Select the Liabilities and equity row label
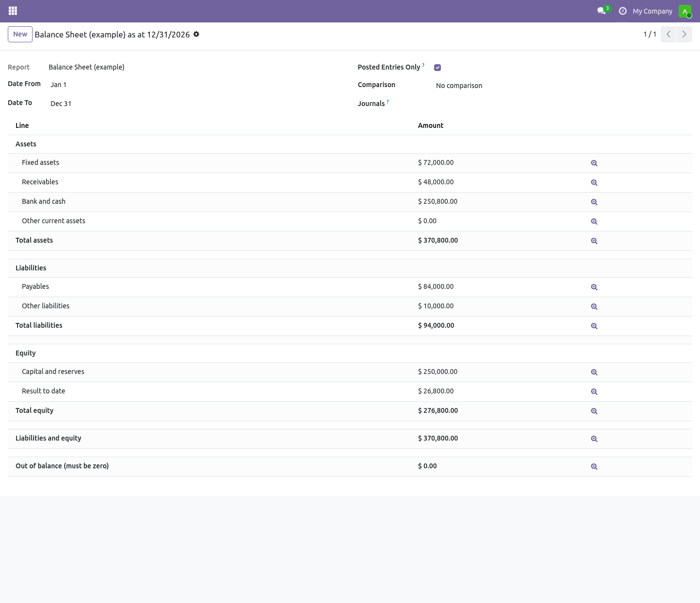 click(x=49, y=438)
